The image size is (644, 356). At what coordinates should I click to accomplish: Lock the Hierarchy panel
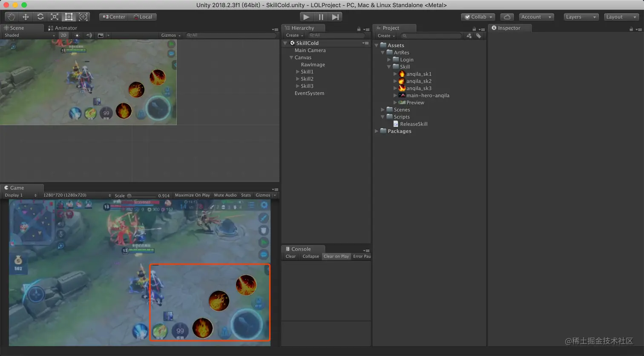tap(359, 29)
